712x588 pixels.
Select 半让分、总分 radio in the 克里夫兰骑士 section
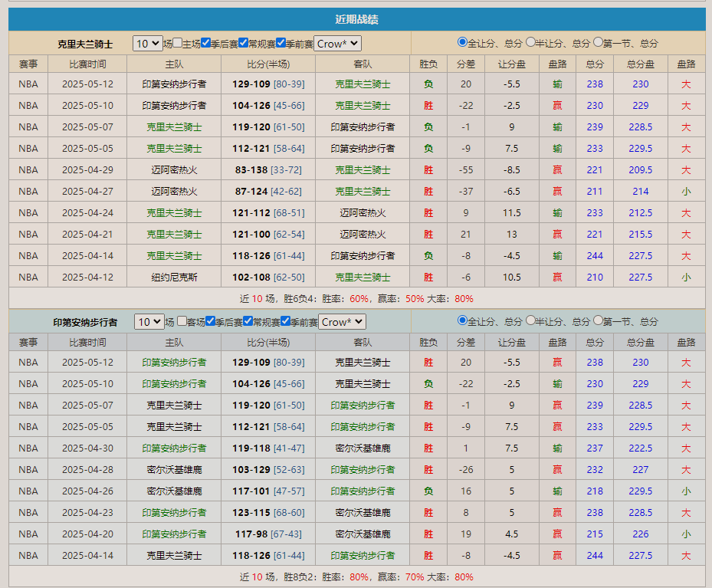pos(530,42)
